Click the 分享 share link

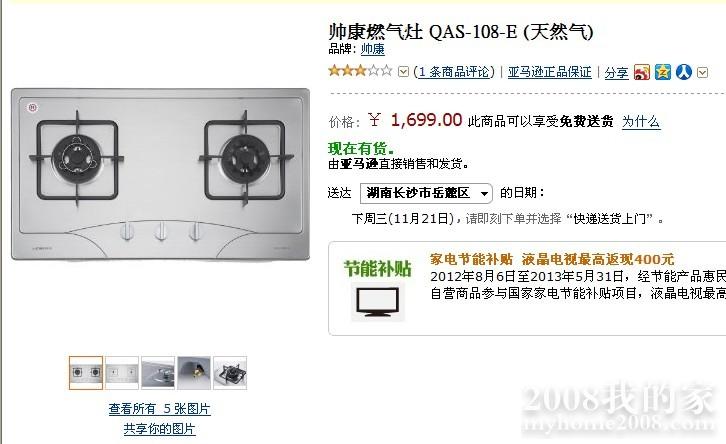click(616, 73)
